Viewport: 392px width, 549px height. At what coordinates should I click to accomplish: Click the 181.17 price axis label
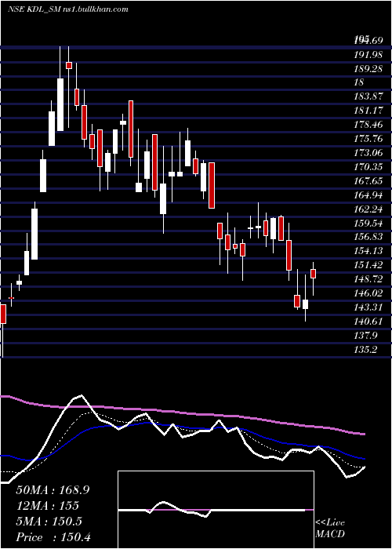[368, 111]
